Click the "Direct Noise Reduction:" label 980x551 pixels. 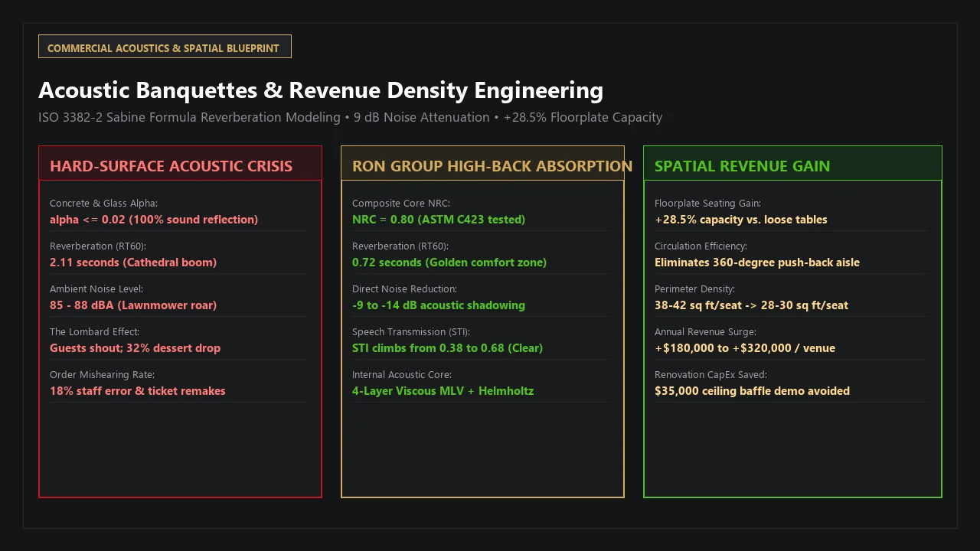(x=404, y=289)
